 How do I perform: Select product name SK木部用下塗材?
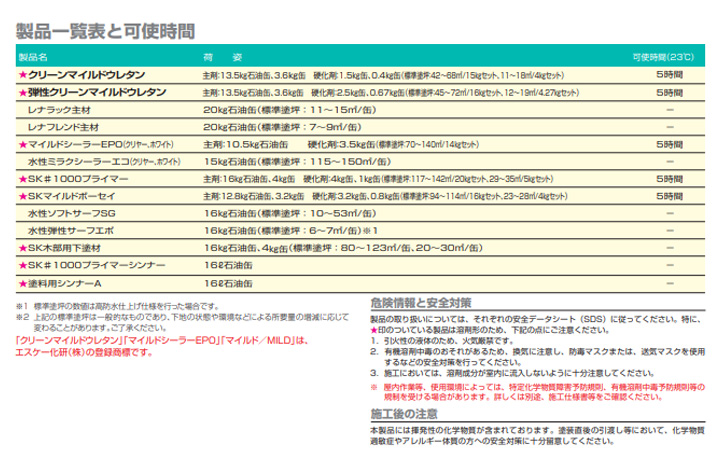[x=64, y=248]
